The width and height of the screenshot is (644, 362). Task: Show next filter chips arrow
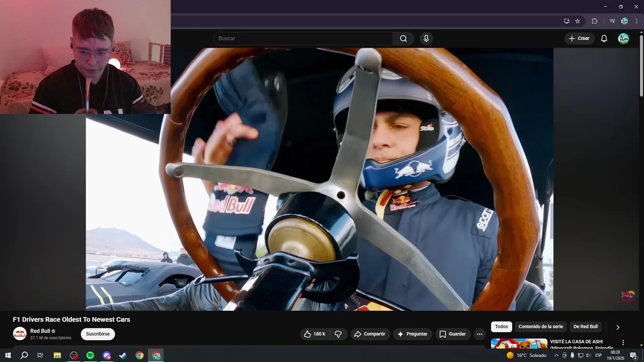point(618,327)
